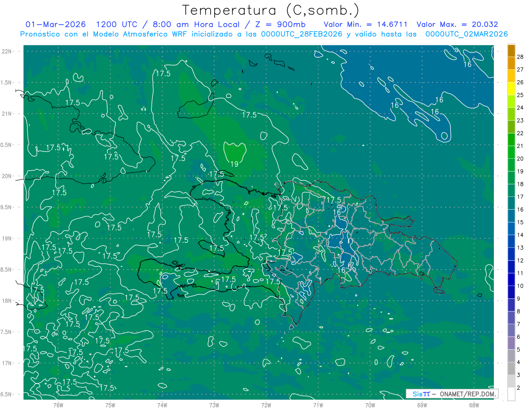Screen dimensions: 532x411
Task: Click the "28" color bar label
Action: pos(520,57)
